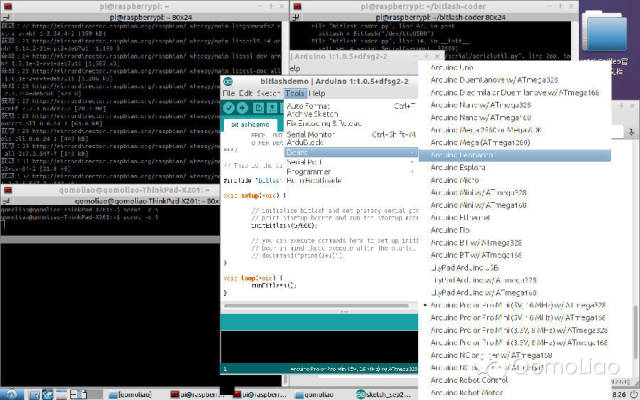Choose Arduino Robot Motor board
Viewport: 640px width, 400px height.
pos(515,393)
